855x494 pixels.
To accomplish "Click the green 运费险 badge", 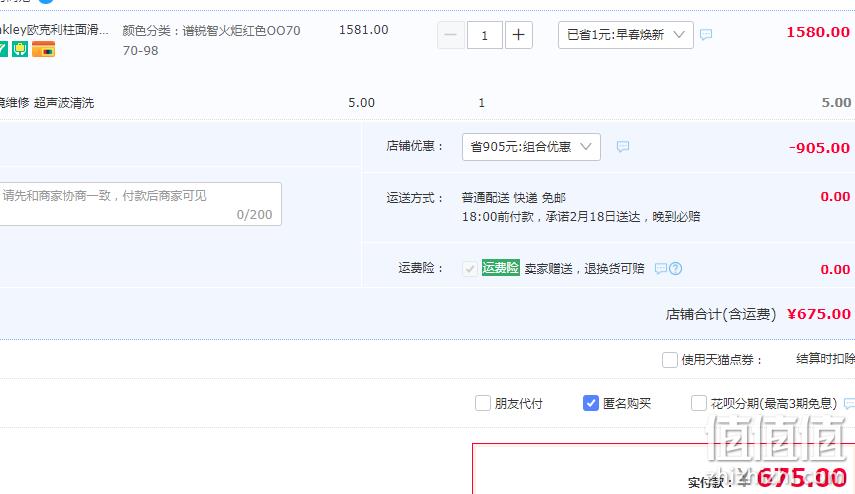I will point(501,268).
